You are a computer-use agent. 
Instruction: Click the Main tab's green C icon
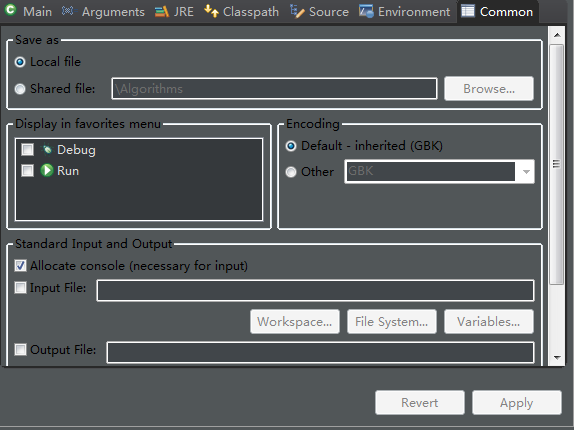pyautogui.click(x=10, y=10)
